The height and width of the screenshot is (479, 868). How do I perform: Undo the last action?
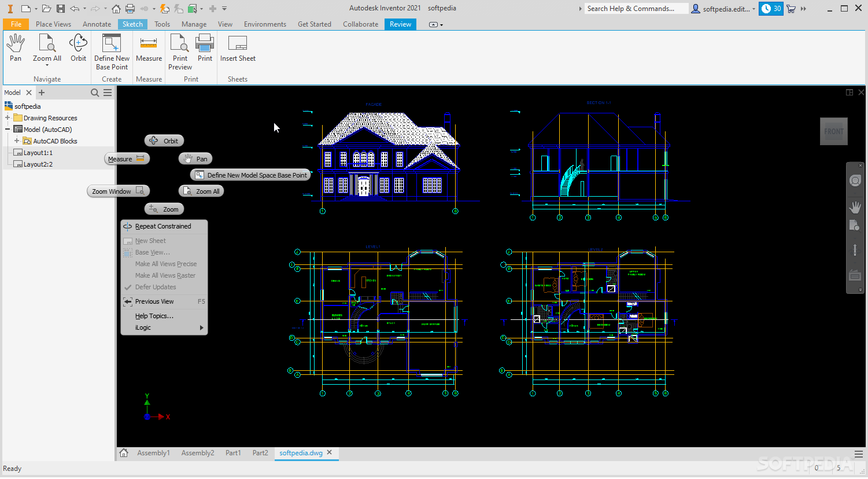[x=75, y=9]
